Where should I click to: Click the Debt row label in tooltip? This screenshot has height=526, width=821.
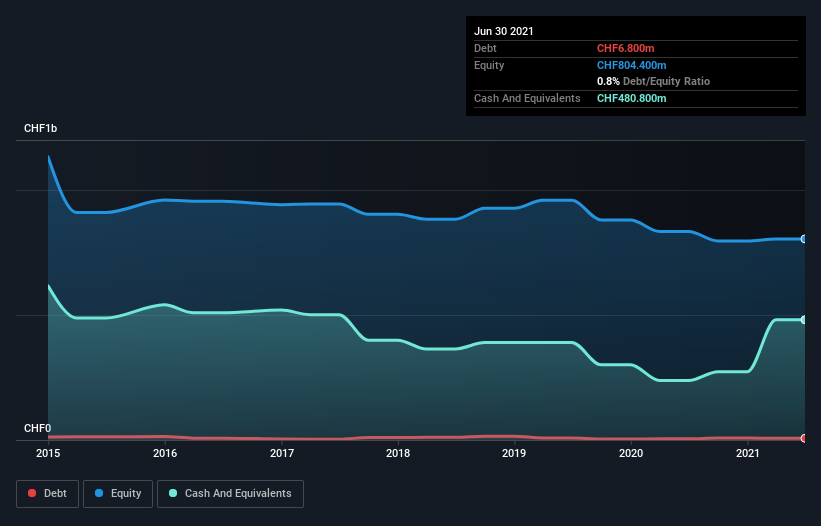click(485, 48)
